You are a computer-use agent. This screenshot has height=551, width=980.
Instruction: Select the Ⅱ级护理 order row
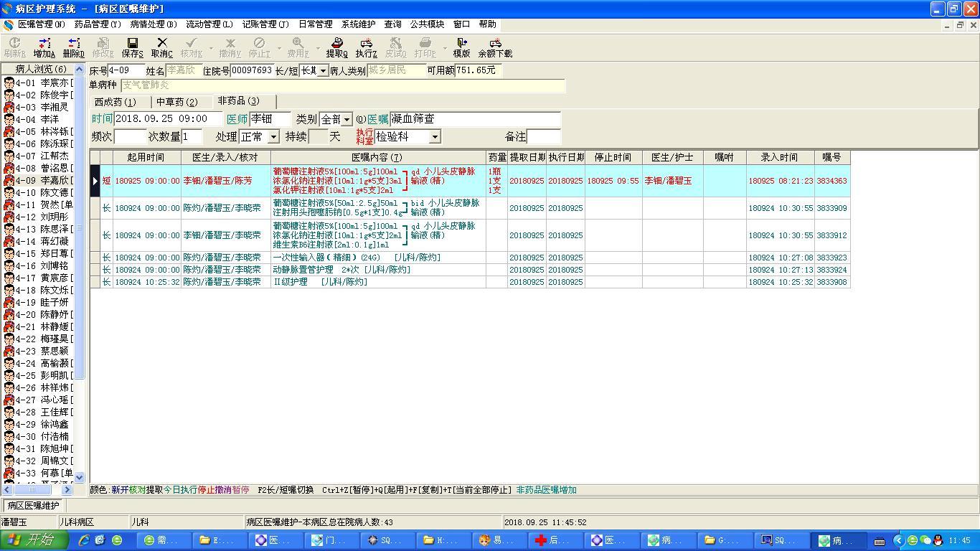(470, 282)
